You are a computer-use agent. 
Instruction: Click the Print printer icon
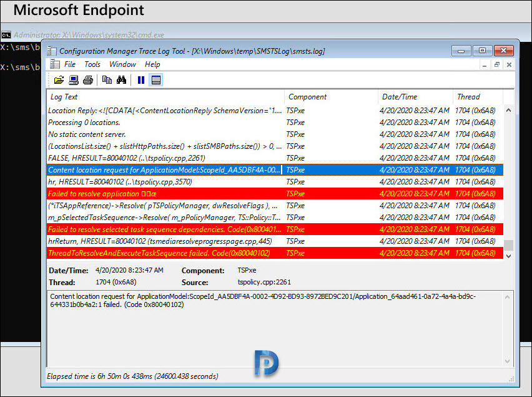coord(88,80)
